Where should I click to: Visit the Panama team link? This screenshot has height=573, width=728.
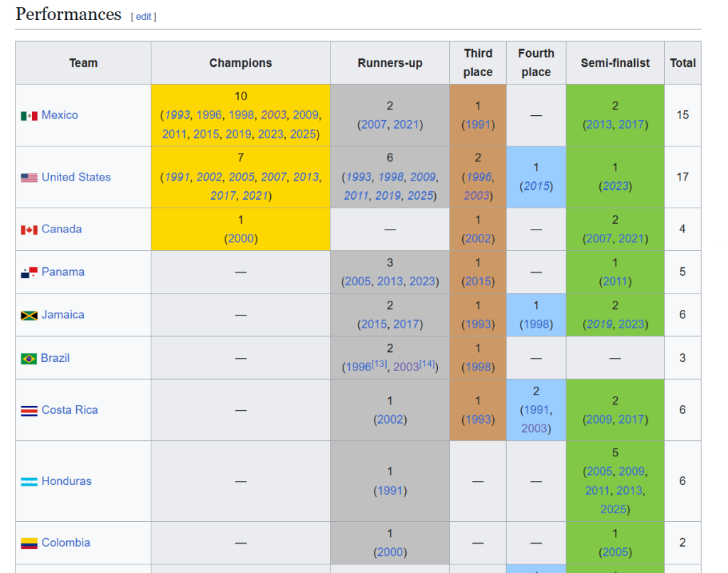(x=63, y=272)
